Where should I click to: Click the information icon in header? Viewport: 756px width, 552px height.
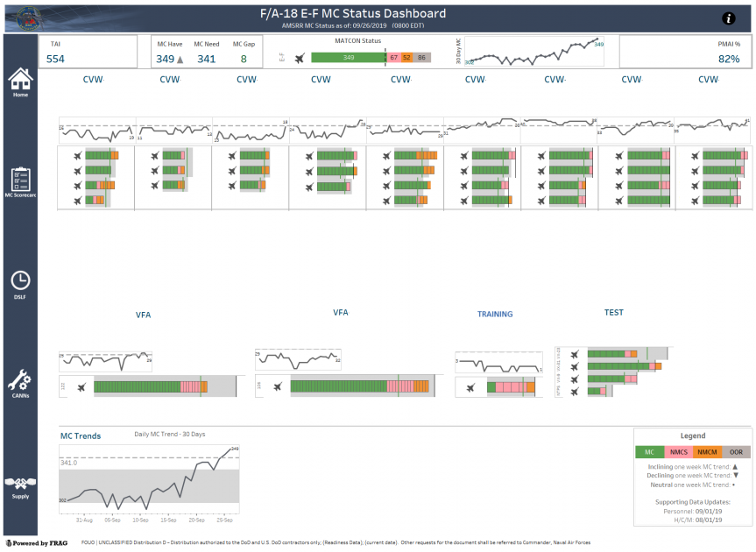click(728, 18)
